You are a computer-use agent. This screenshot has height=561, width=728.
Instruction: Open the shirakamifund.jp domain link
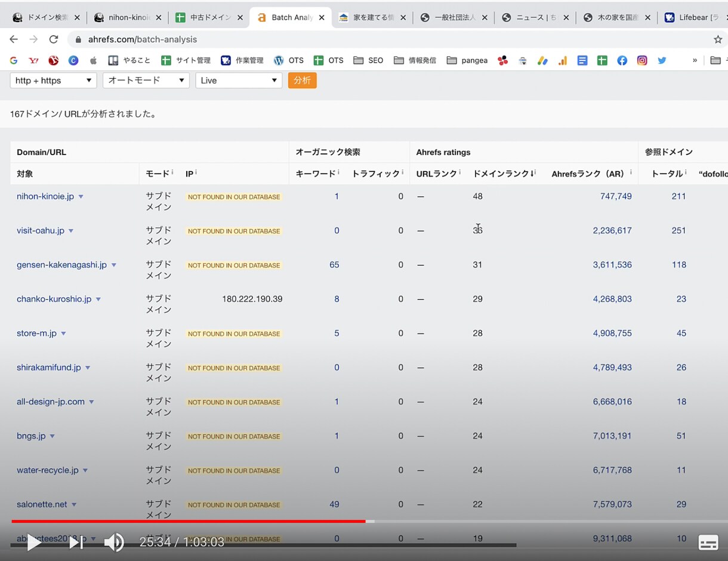click(49, 368)
